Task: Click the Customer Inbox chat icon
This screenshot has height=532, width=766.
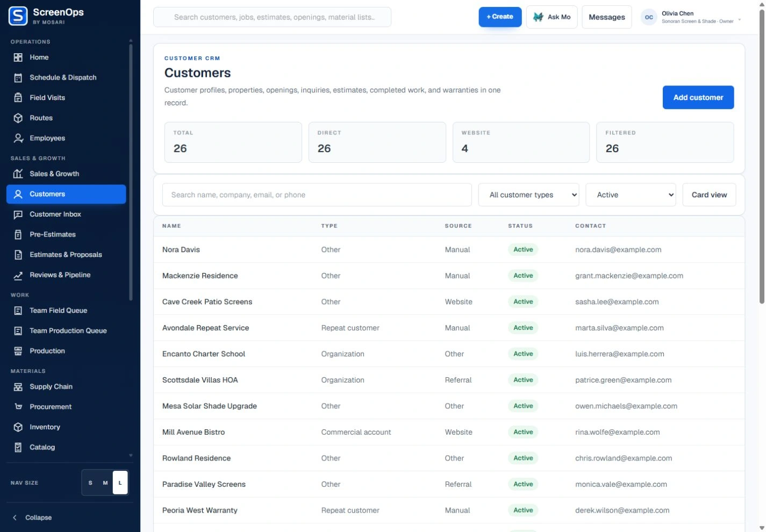Action: pyautogui.click(x=18, y=214)
